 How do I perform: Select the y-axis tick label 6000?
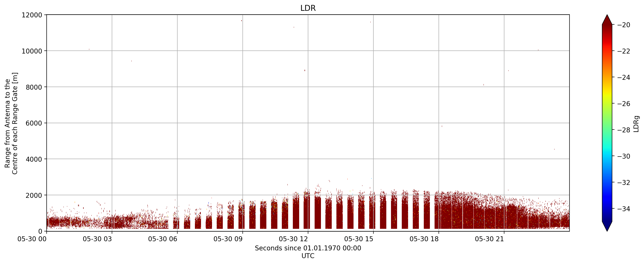34,123
